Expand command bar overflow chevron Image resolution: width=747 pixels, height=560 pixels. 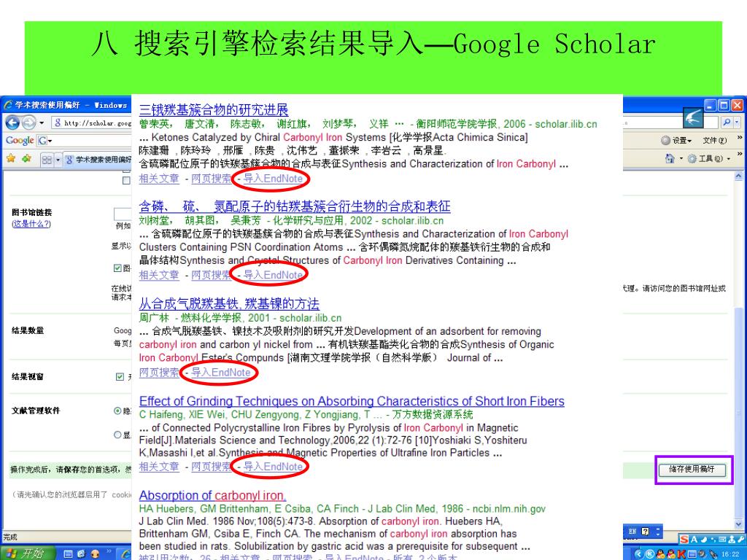coord(740,155)
